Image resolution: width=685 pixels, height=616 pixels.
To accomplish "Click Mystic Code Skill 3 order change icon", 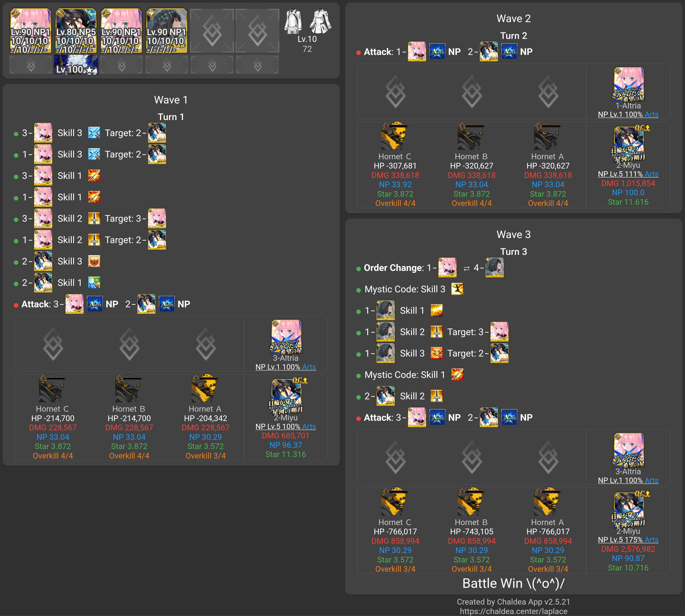I will click(x=457, y=289).
